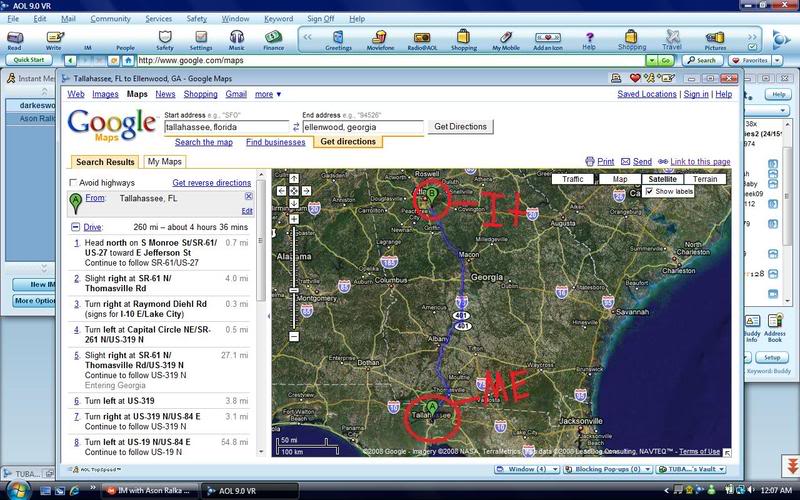This screenshot has height=500, width=800.
Task: Open the Pictures camera icon
Action: click(715, 40)
